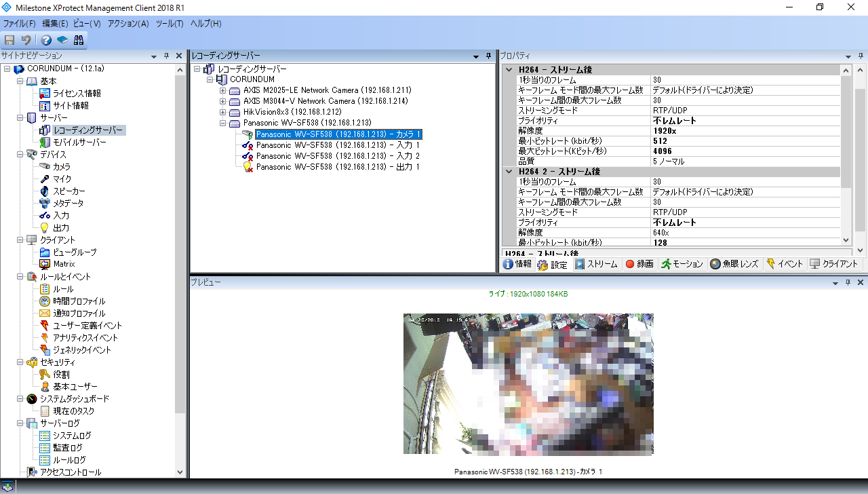Open 基本ユーザー node
The image size is (868, 494).
[x=75, y=387]
